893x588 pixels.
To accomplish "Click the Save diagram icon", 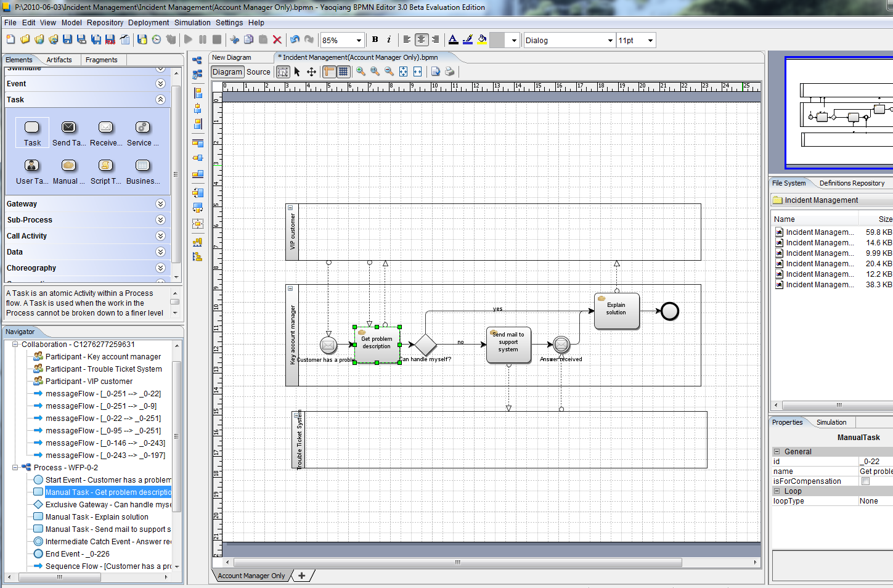I will (x=68, y=39).
